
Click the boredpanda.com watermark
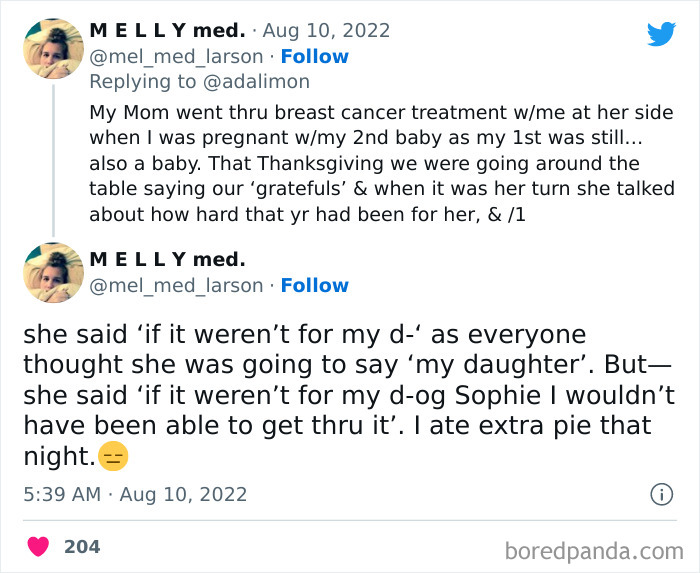tap(594, 549)
